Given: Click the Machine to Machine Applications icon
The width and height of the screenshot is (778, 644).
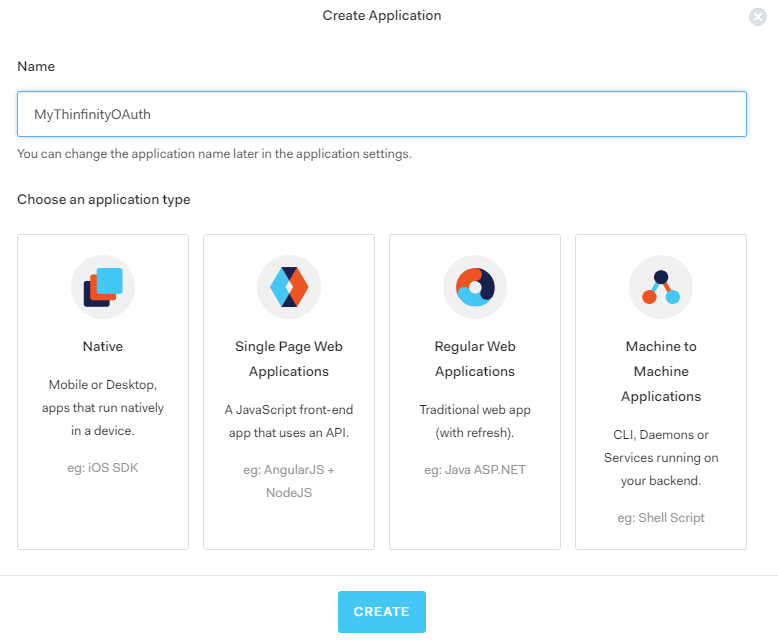Looking at the screenshot, I should pos(661,287).
